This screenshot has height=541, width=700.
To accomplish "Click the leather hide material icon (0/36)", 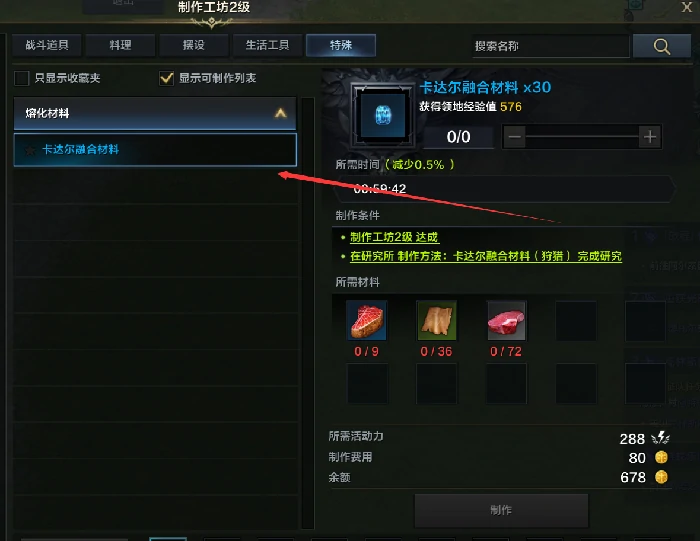I will [437, 320].
